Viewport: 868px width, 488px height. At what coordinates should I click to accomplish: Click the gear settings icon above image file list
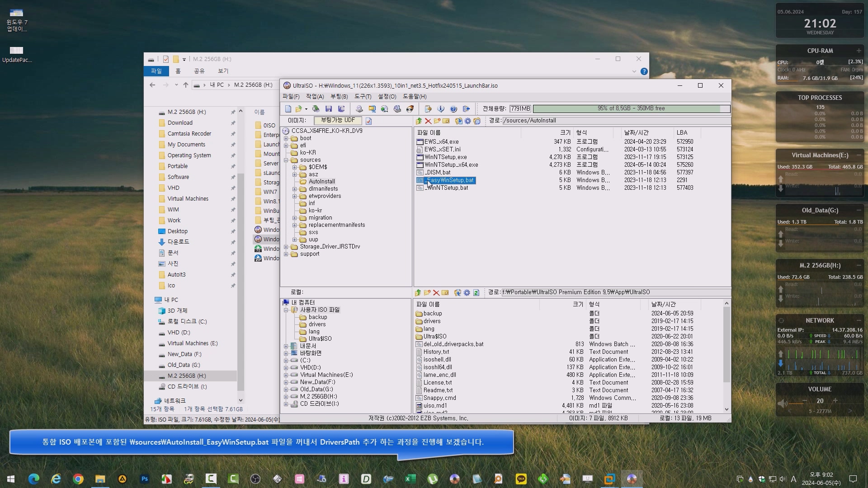pyautogui.click(x=467, y=121)
